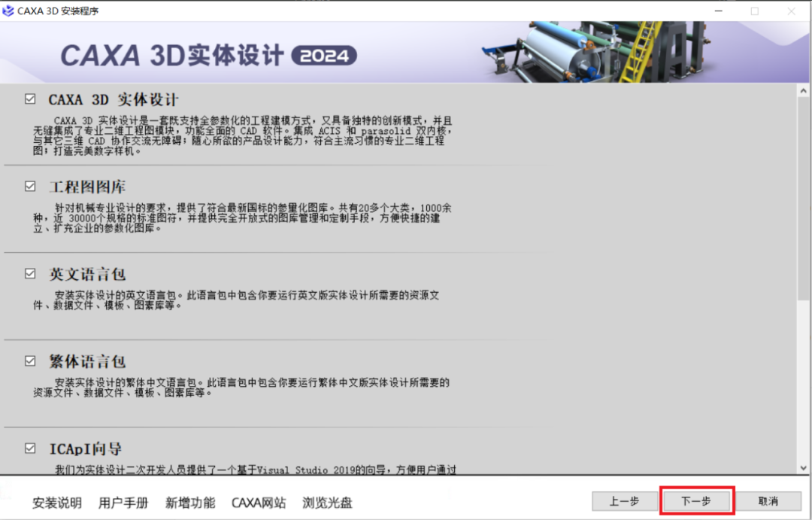
Task: Minimize the installer window
Action: pyautogui.click(x=718, y=11)
